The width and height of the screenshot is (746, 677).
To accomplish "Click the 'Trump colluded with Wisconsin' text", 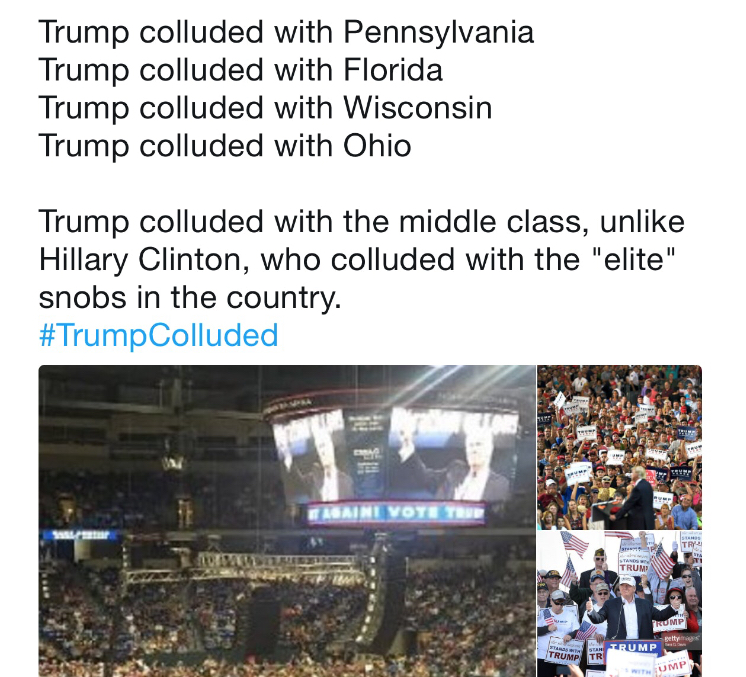I will pos(265,108).
